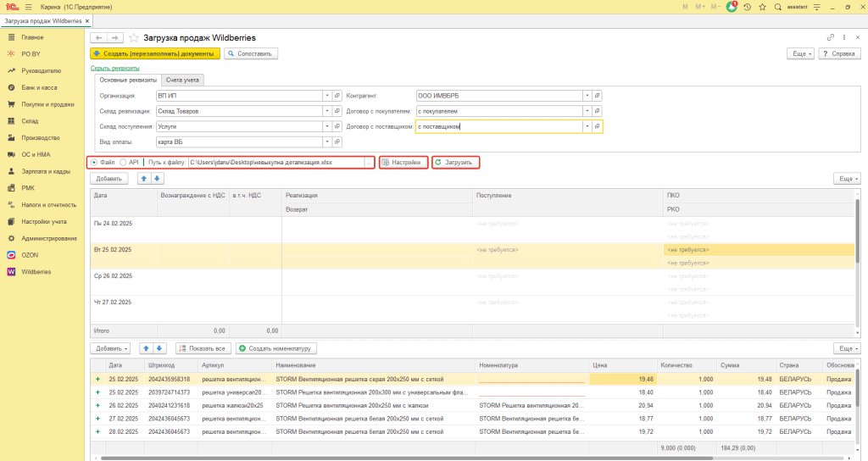Viewport: 868px width, 461px height.
Task: Open Главное menu item in sidebar
Action: (x=32, y=37)
